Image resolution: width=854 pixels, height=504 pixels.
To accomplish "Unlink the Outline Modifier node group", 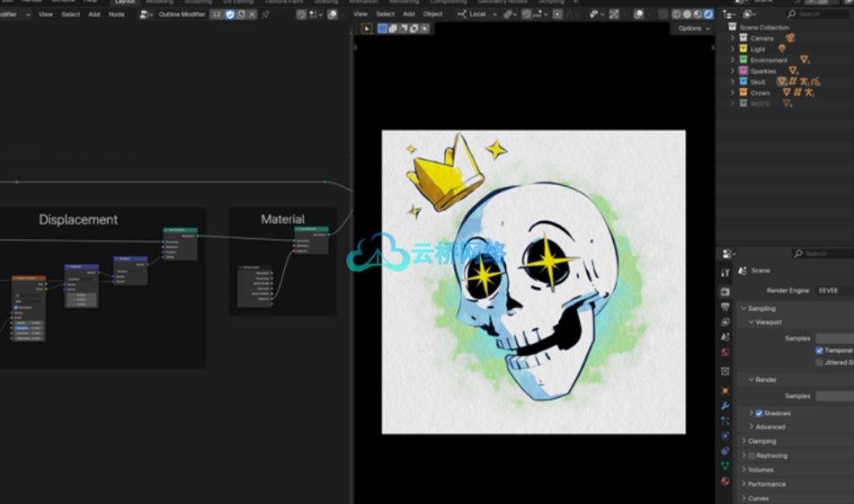I will 253,14.
